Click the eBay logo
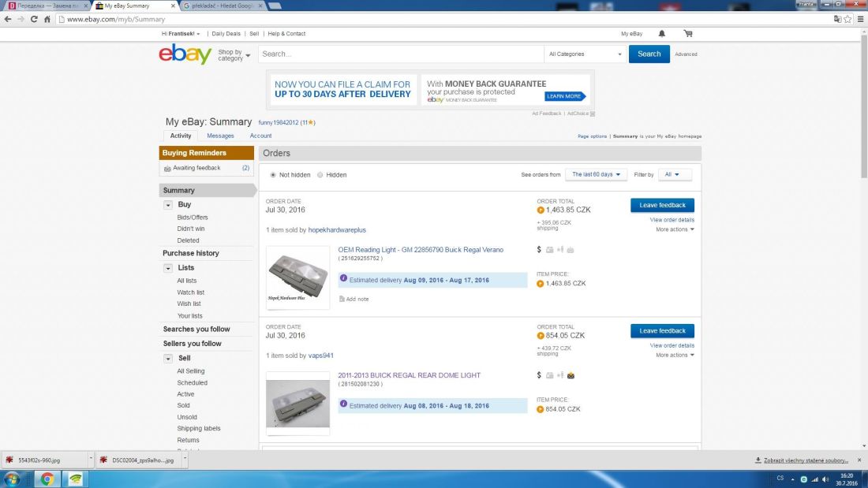The width and height of the screenshot is (868, 488). (185, 54)
